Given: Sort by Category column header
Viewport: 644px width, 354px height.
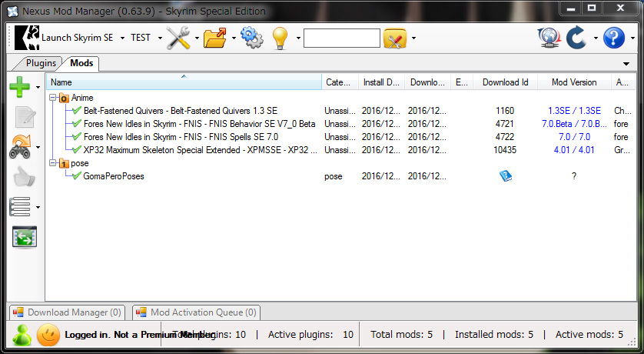Looking at the screenshot, I should click(x=340, y=82).
